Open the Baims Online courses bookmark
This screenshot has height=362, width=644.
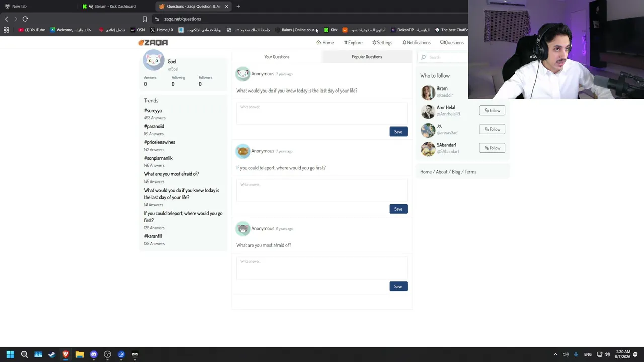[297, 30]
